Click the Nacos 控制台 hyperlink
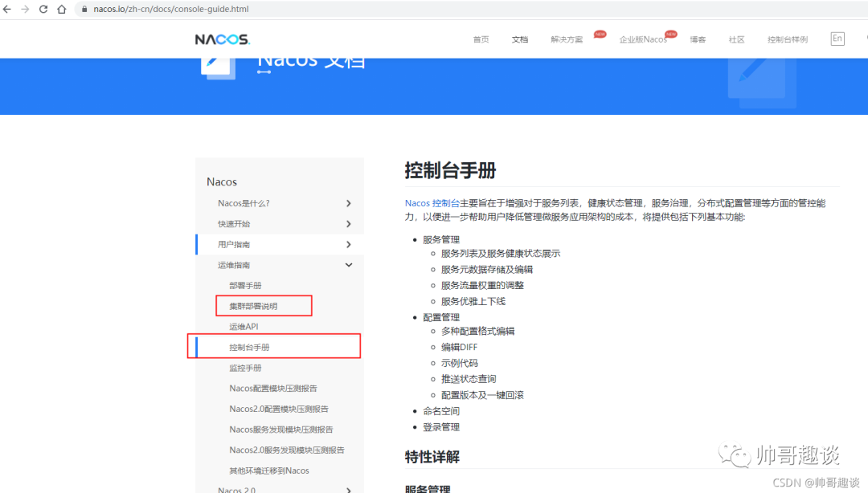Screen dimensions: 868x493 (x=432, y=203)
